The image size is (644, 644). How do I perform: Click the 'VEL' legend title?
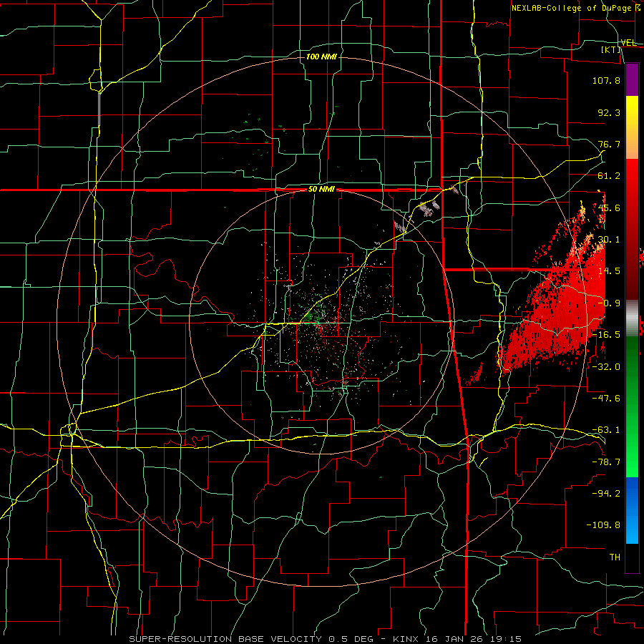(x=628, y=43)
